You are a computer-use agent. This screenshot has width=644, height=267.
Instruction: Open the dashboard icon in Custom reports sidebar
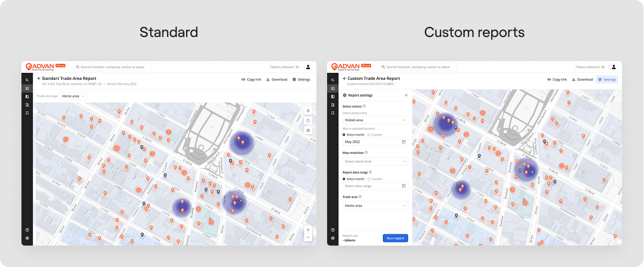point(332,88)
